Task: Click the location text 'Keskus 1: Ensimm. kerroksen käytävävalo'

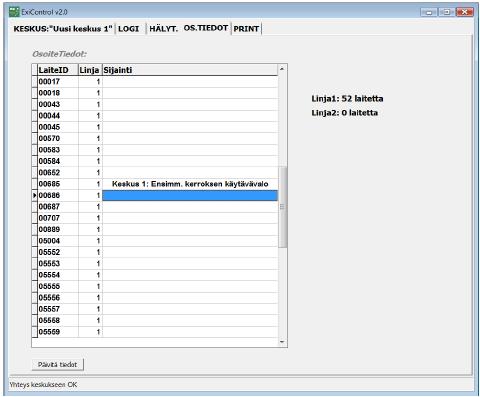Action: pyautogui.click(x=190, y=184)
